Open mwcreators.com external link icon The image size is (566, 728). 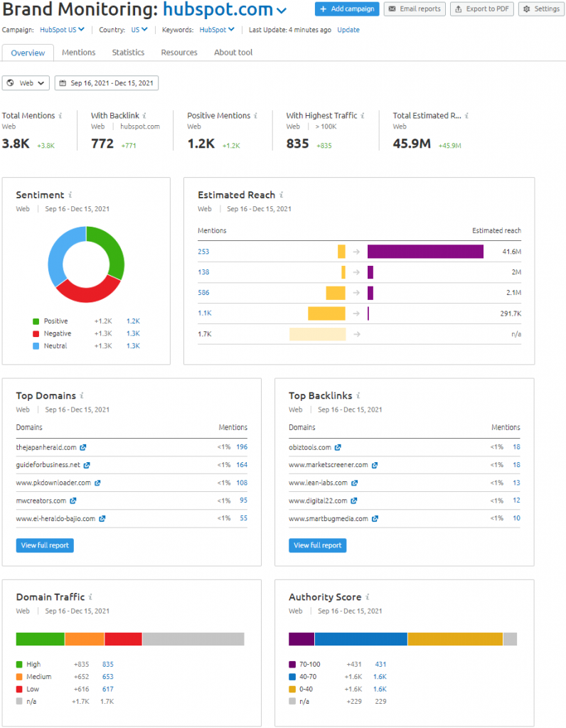pos(73,501)
